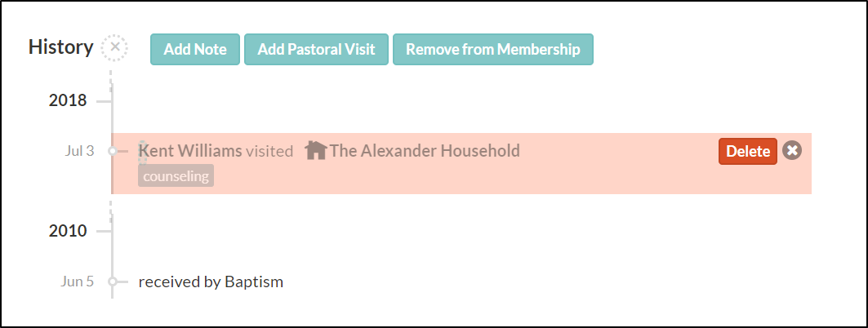Choose Remove from Membership
The image size is (868, 328).
tap(493, 49)
